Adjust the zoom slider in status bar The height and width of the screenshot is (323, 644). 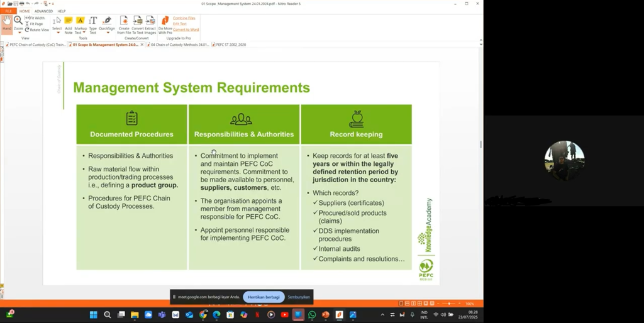450,304
